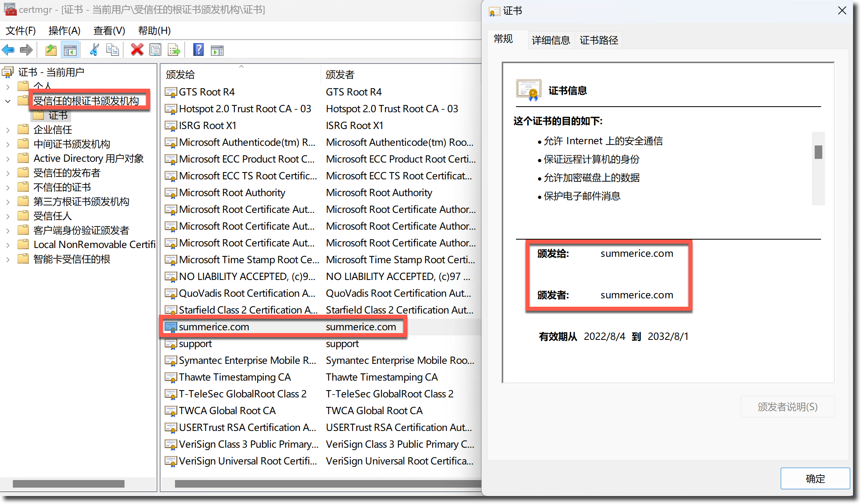The image size is (861, 504).
Task: Click the certificate purposes list scrollbar thumb
Action: point(818,152)
